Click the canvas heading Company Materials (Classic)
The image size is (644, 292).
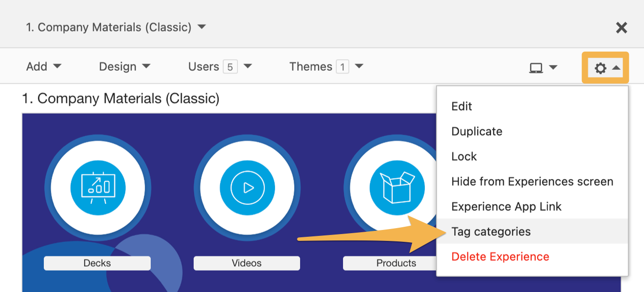point(121,99)
